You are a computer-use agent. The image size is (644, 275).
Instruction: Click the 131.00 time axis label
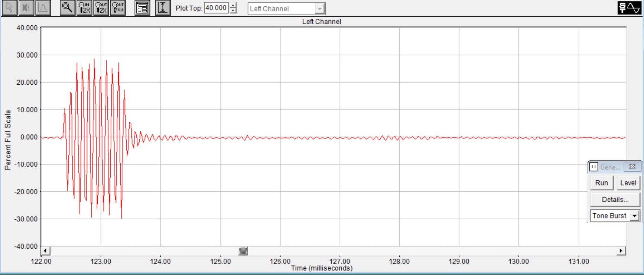click(579, 261)
